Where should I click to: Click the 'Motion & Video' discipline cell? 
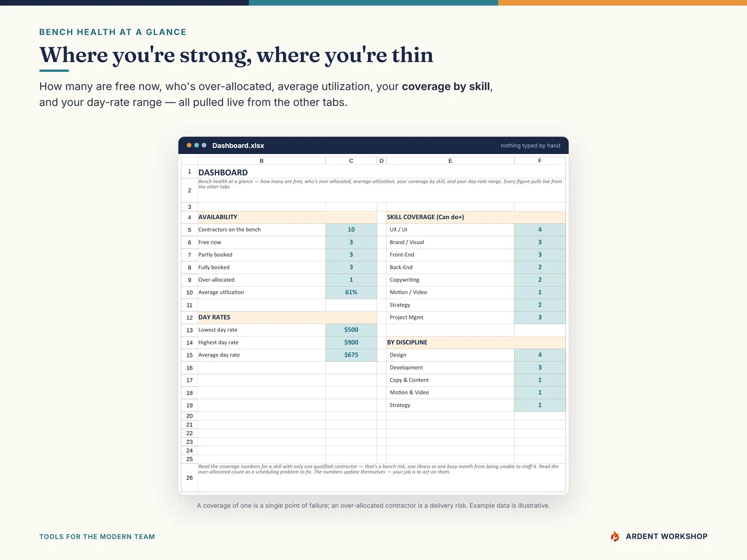click(x=450, y=392)
